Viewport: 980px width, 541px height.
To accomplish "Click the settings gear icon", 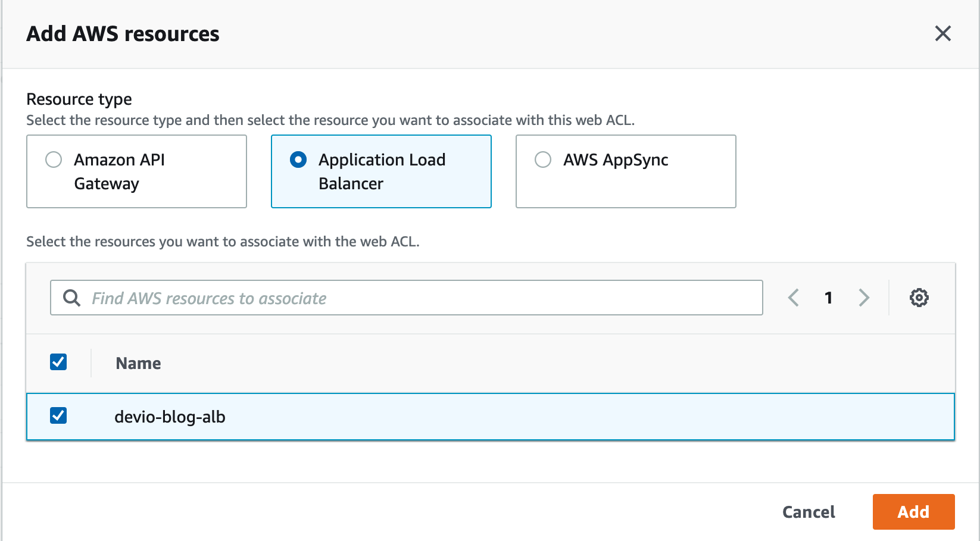I will coord(919,297).
